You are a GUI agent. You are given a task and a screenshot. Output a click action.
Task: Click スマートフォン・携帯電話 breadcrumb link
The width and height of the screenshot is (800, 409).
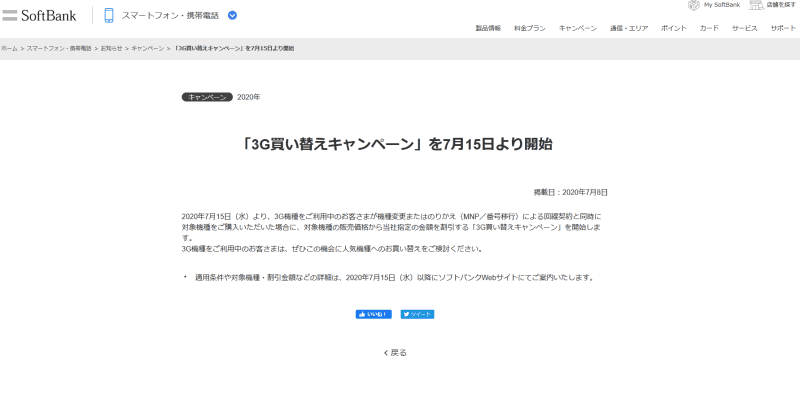click(59, 48)
